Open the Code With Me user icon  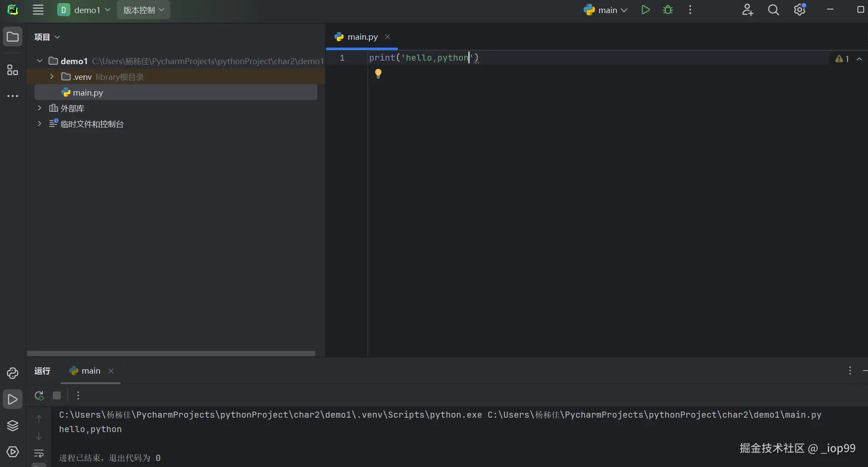coord(747,10)
